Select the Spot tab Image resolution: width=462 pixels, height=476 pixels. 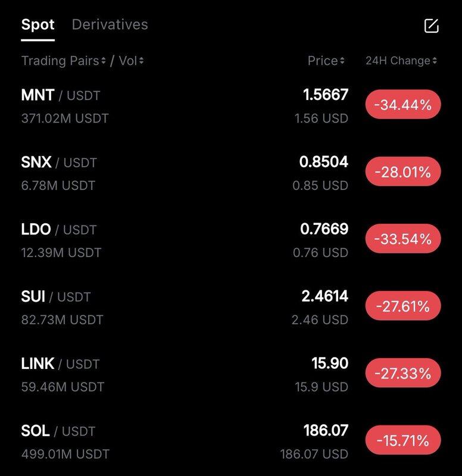38,25
